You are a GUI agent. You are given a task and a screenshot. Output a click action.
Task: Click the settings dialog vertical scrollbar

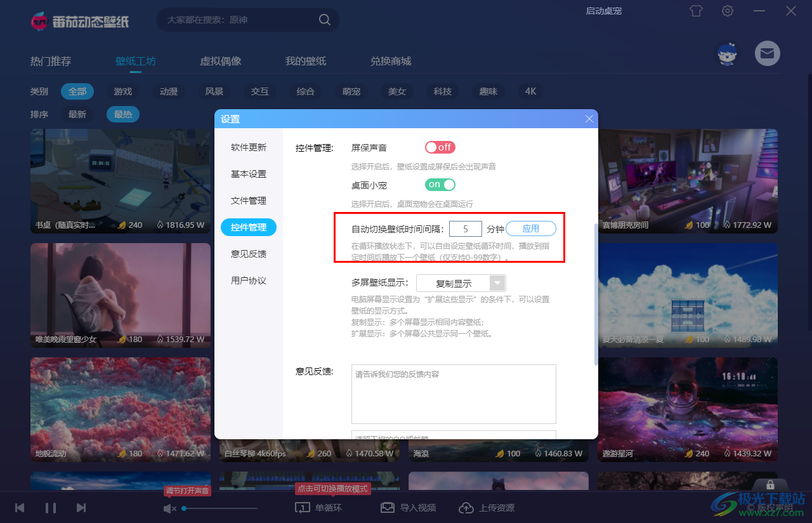pos(596,294)
